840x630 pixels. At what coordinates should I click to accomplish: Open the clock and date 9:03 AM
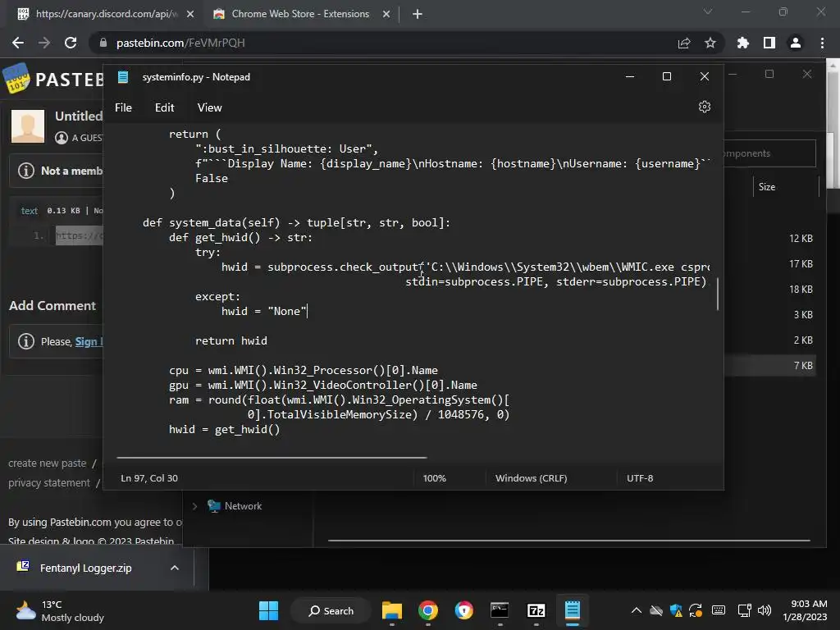pos(805,610)
